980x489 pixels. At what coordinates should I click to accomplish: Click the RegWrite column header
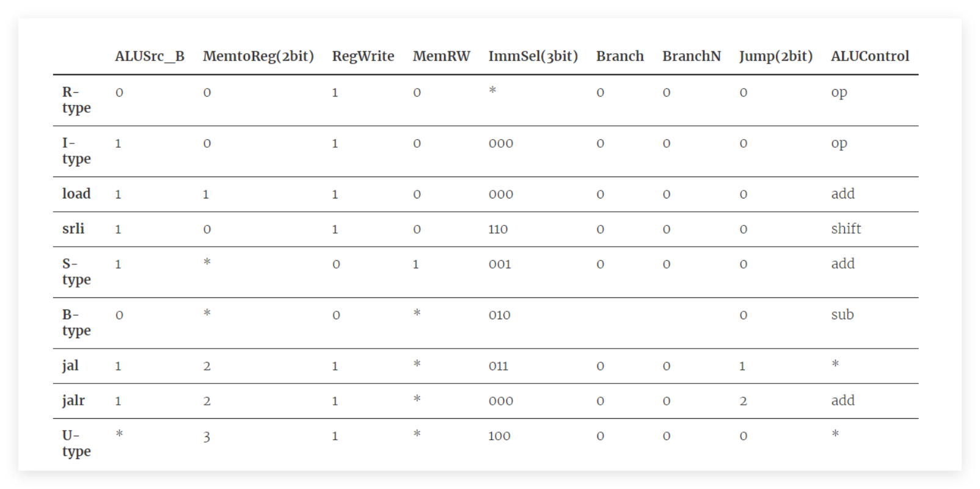(363, 56)
